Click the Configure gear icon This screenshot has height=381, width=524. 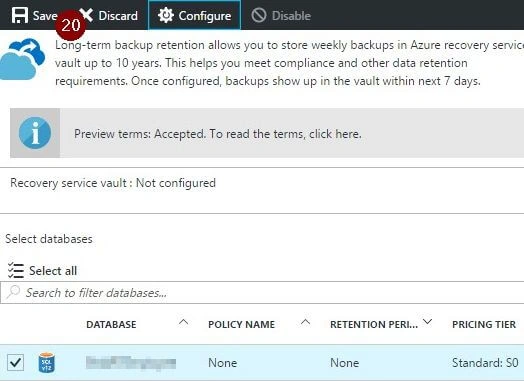point(166,15)
